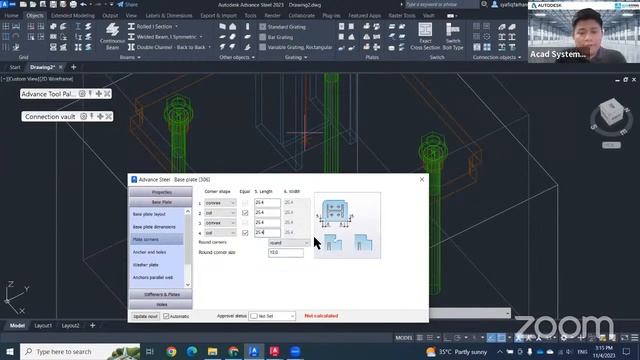Switch to the Extended Modeling ribbon tab
This screenshot has height=360, width=640.
pos(73,16)
